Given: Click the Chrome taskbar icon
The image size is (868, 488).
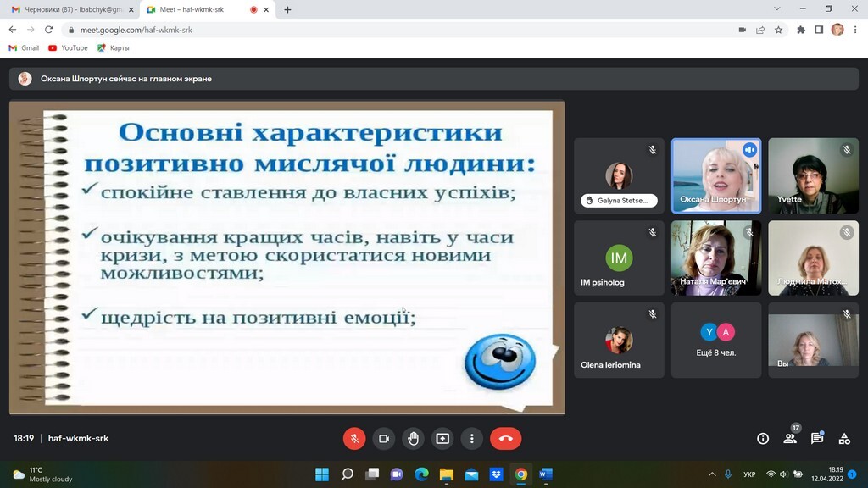Looking at the screenshot, I should click(x=521, y=474).
